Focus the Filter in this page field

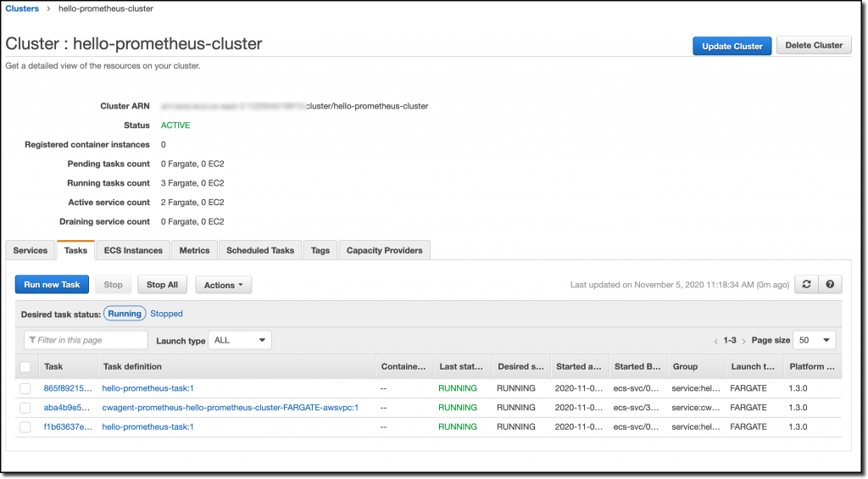(x=86, y=340)
